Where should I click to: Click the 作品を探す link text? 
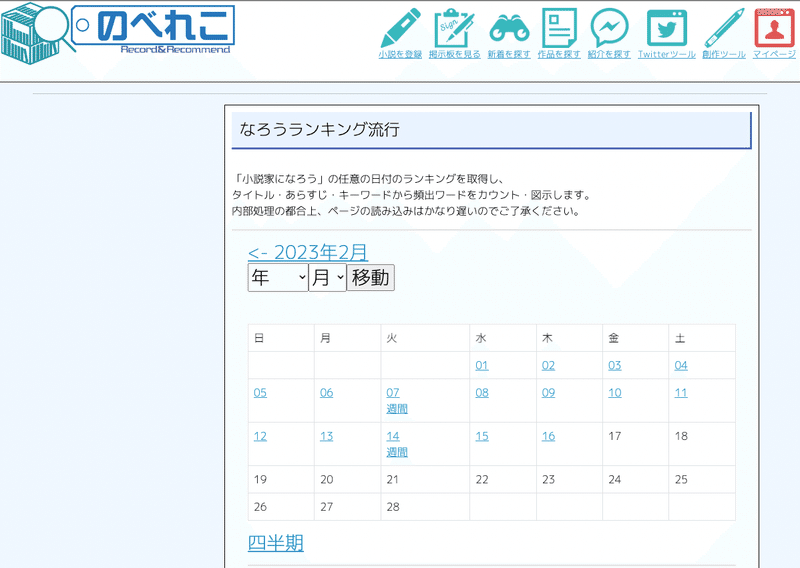click(559, 54)
